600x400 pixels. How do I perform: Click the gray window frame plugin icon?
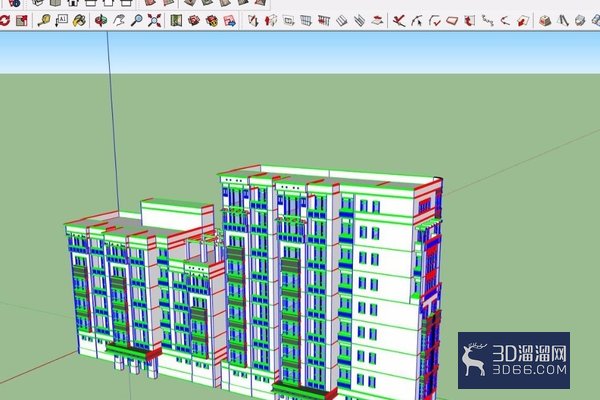click(288, 20)
